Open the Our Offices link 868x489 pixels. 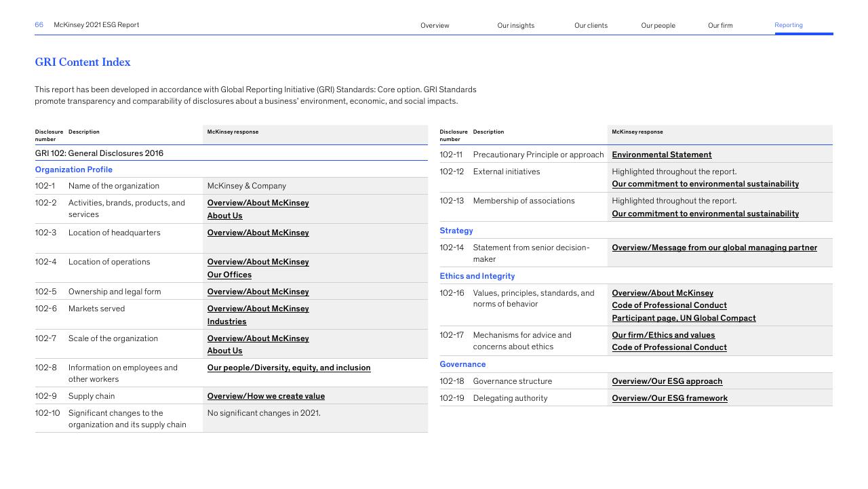click(229, 275)
